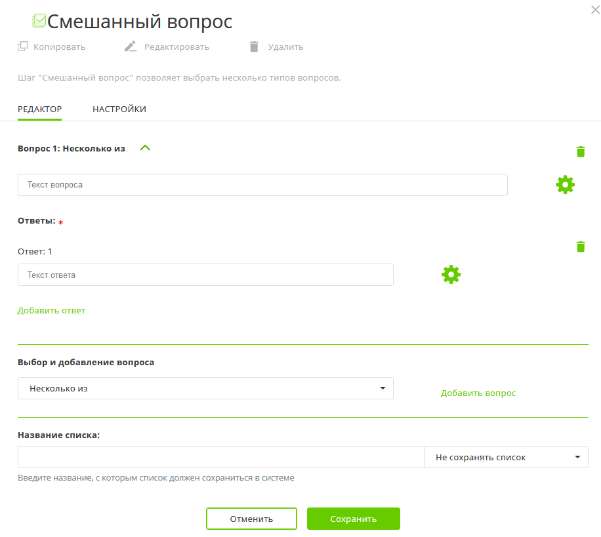Open the Несколько из question type dropdown
Viewport: 601px width, 537px height.
tap(205, 388)
